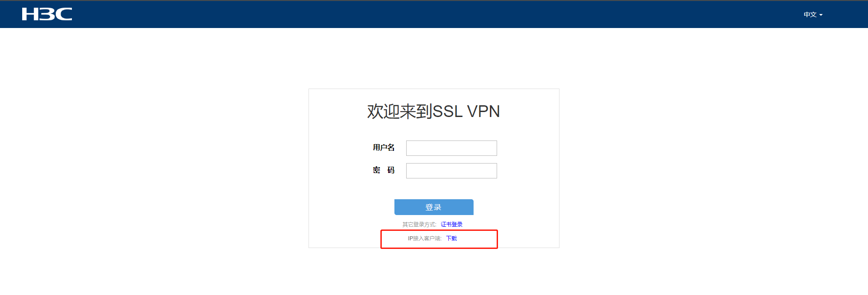This screenshot has width=868, height=295.
Task: Click the letter C in H3C logo
Action: click(64, 14)
